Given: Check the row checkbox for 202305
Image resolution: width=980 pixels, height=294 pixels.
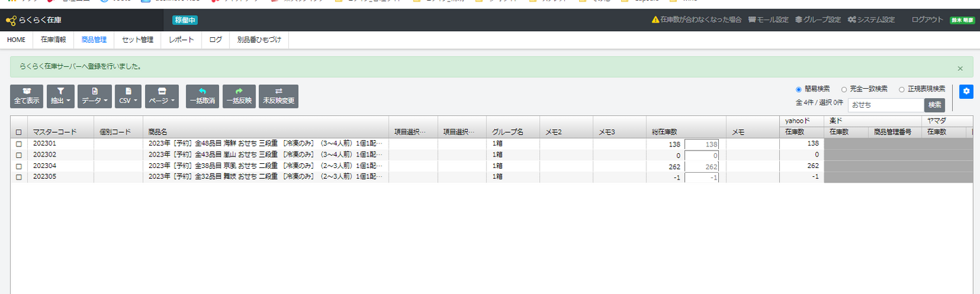Looking at the screenshot, I should 18,177.
